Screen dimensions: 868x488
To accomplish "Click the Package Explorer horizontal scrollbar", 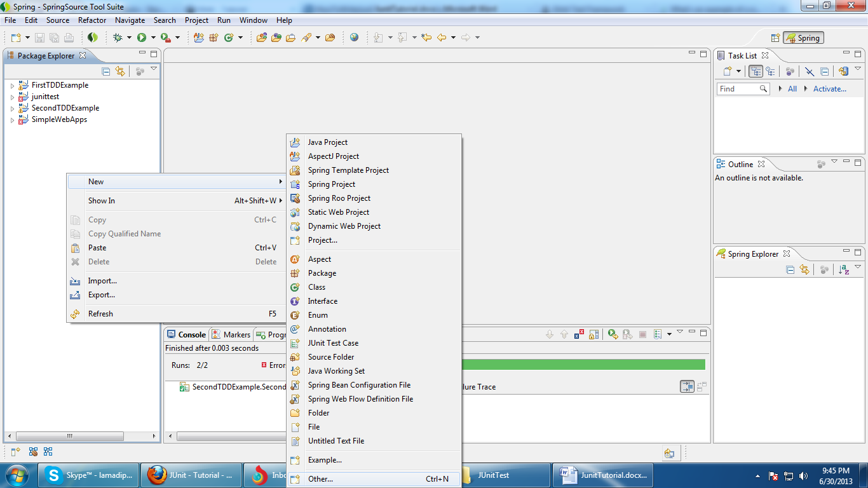I will (x=69, y=437).
